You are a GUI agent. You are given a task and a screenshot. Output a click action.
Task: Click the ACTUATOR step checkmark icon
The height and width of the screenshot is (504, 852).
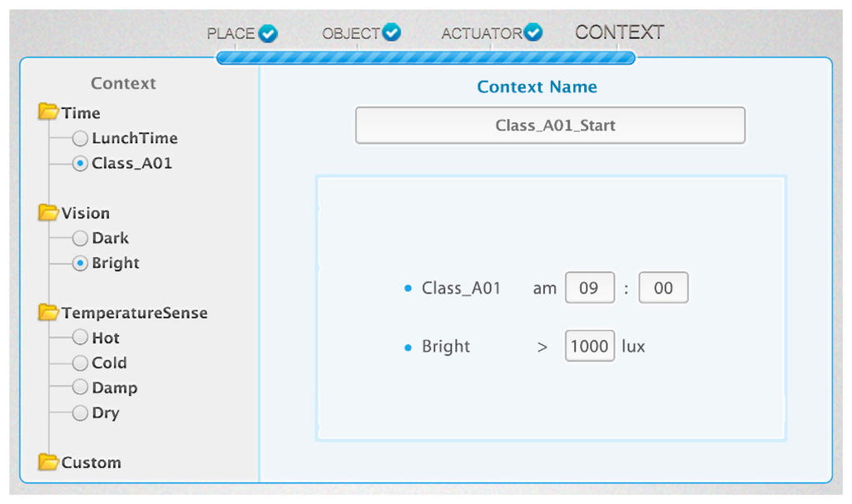pos(533,32)
